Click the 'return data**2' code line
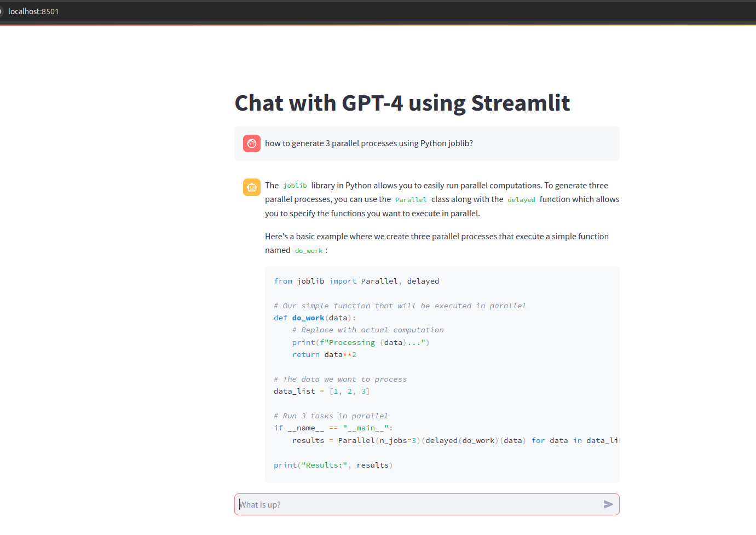The height and width of the screenshot is (535, 756). (x=324, y=355)
